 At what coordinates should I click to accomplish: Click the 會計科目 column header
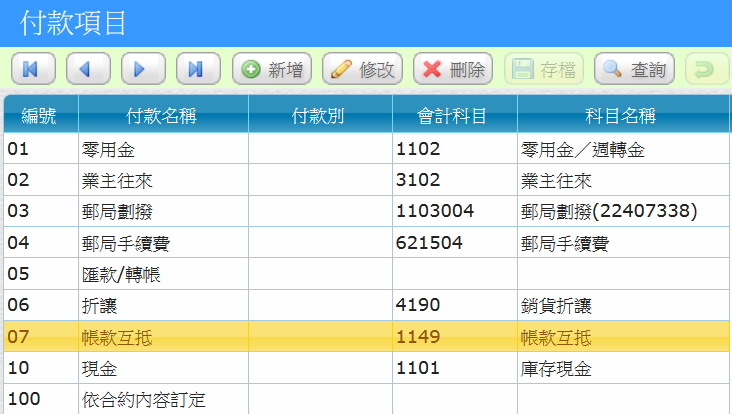pyautogui.click(x=453, y=115)
